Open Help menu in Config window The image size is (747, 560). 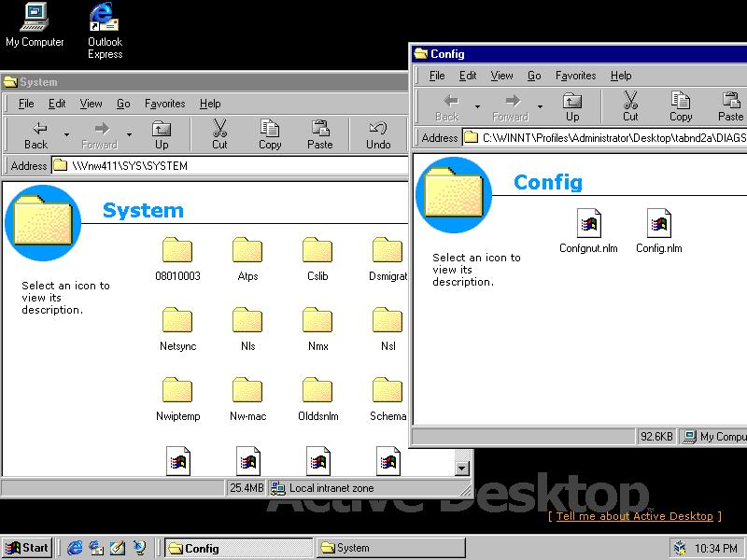coord(621,76)
